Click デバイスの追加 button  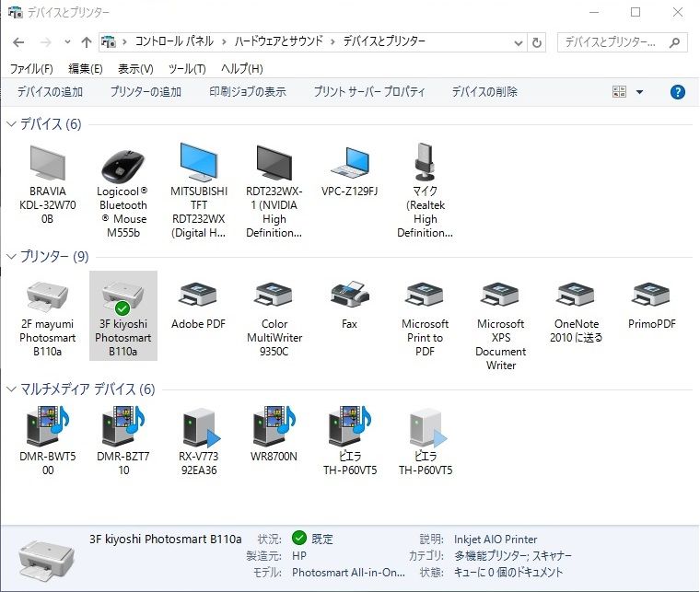[x=50, y=92]
